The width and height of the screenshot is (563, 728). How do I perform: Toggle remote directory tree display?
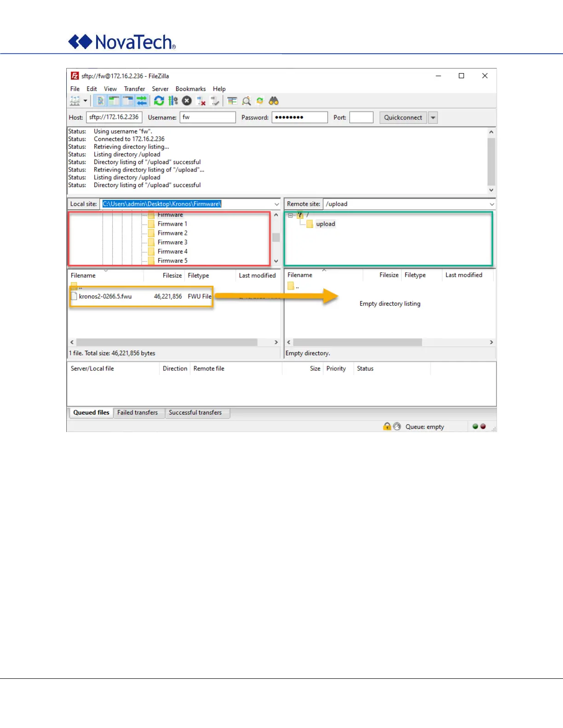point(128,101)
